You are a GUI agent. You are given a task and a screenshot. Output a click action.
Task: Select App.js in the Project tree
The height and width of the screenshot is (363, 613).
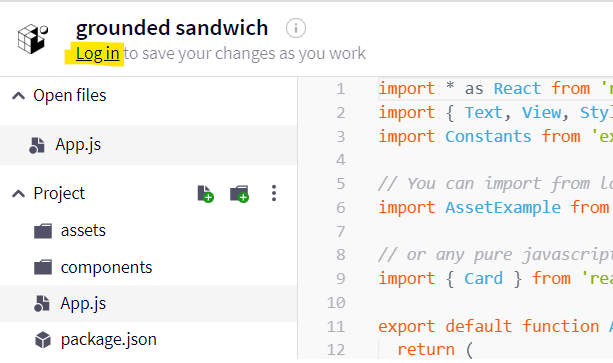[x=149, y=304]
